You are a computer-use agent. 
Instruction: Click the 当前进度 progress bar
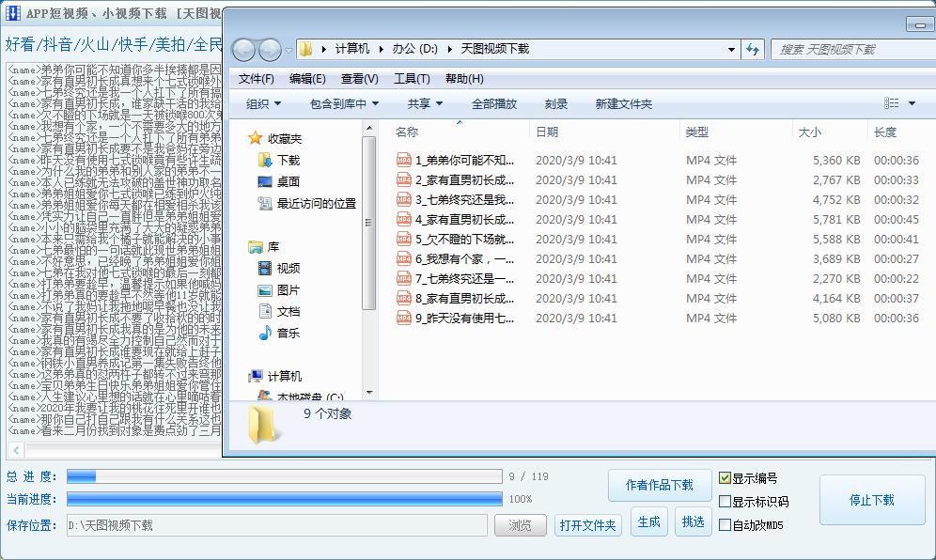(282, 500)
